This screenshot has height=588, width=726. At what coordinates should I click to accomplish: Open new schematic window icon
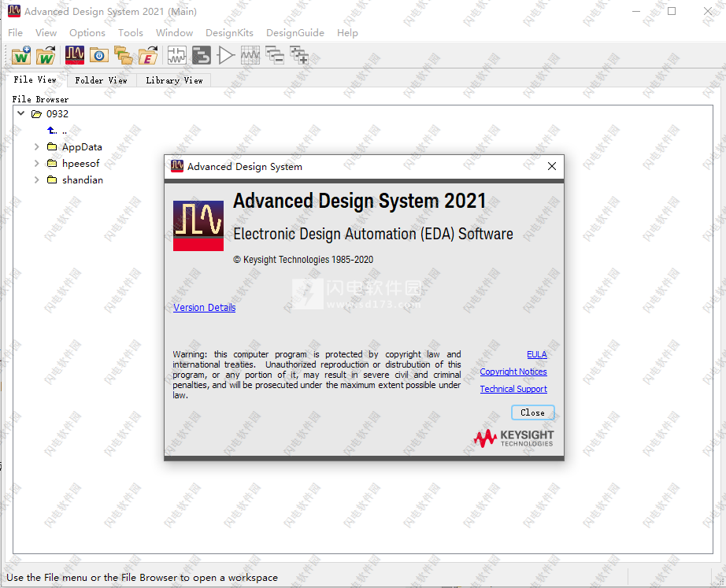click(x=177, y=56)
